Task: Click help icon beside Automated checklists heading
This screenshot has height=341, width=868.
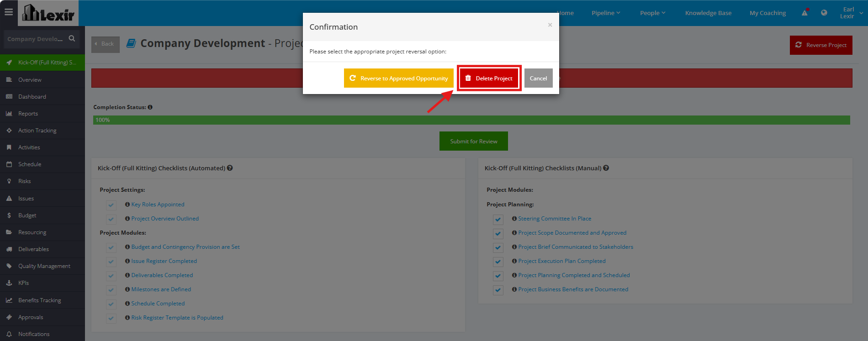Action: [x=230, y=168]
